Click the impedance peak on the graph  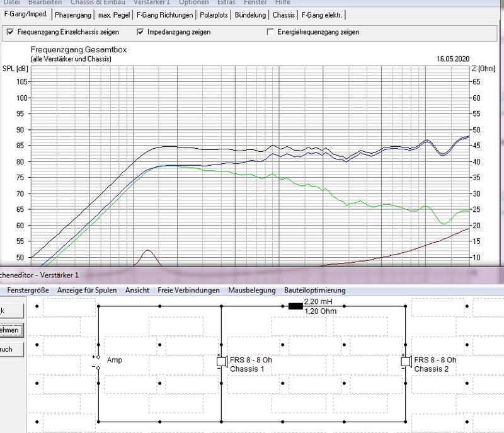click(147, 251)
